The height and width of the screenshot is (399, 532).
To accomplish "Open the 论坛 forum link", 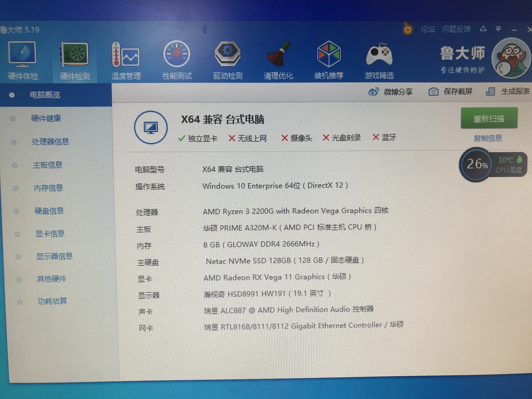I will pyautogui.click(x=428, y=29).
